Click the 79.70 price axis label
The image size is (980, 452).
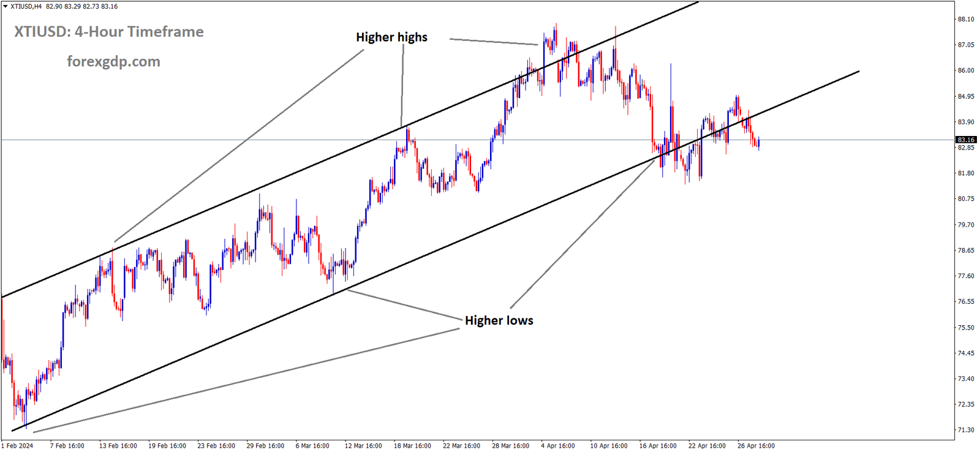(x=966, y=225)
